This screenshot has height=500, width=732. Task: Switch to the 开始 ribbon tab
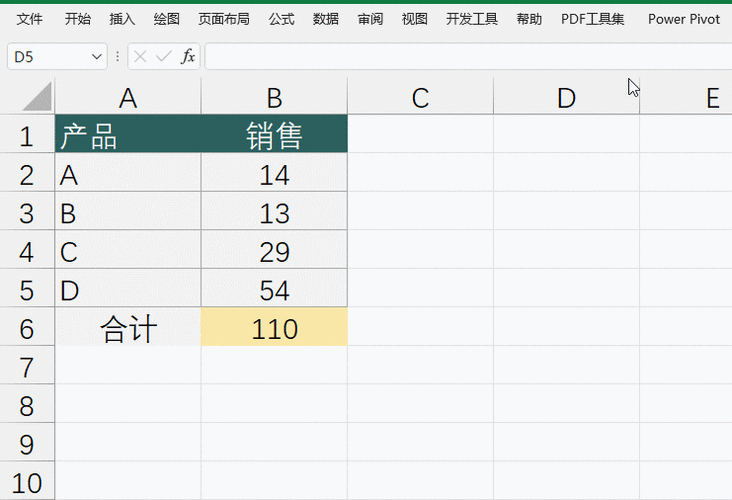pyautogui.click(x=77, y=19)
